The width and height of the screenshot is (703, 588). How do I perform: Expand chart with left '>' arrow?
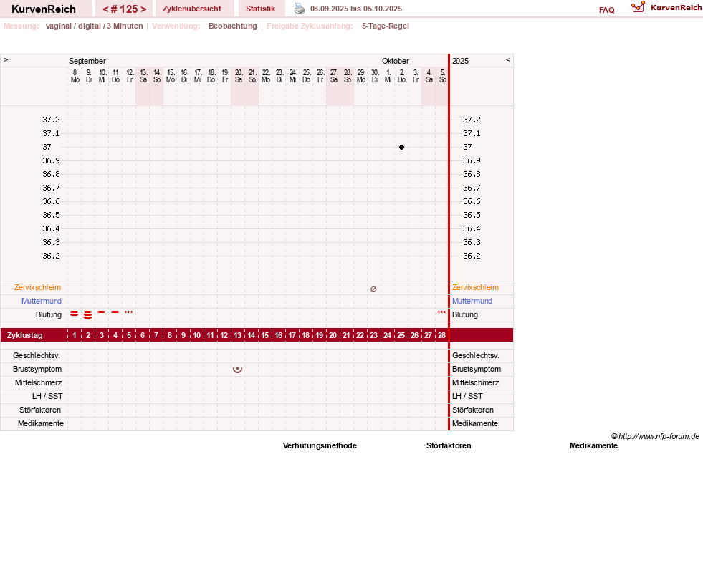pyautogui.click(x=6, y=59)
